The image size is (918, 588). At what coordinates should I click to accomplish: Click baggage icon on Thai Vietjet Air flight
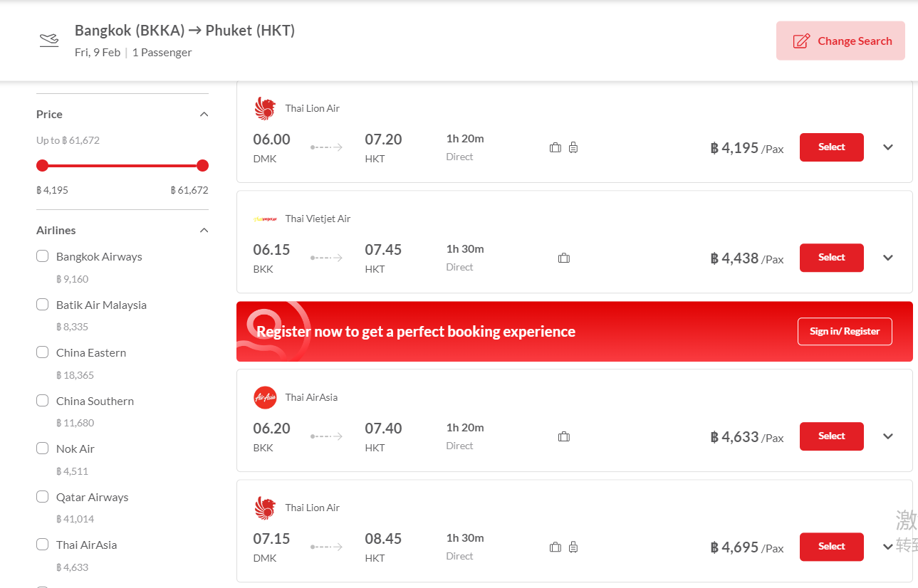coord(564,258)
